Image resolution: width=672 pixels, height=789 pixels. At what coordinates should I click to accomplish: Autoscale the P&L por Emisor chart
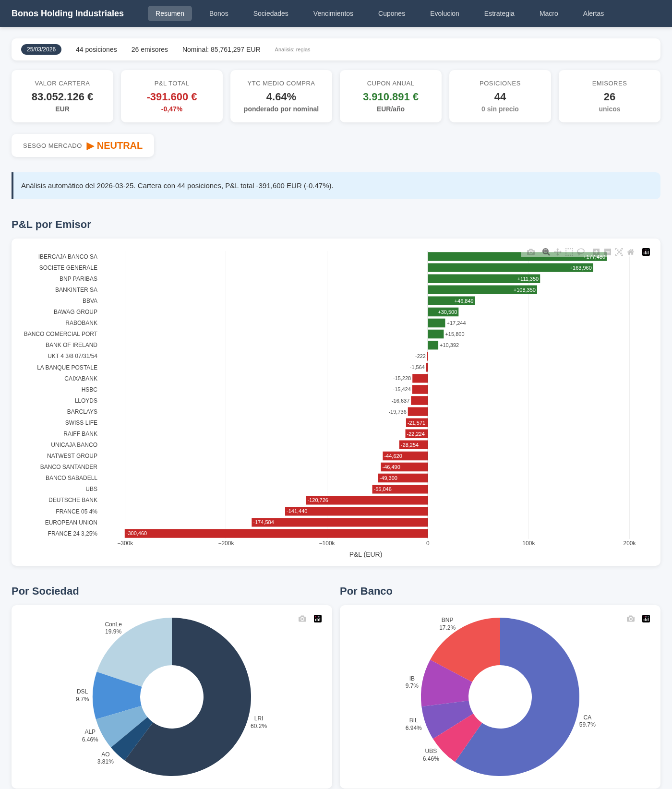(x=619, y=252)
